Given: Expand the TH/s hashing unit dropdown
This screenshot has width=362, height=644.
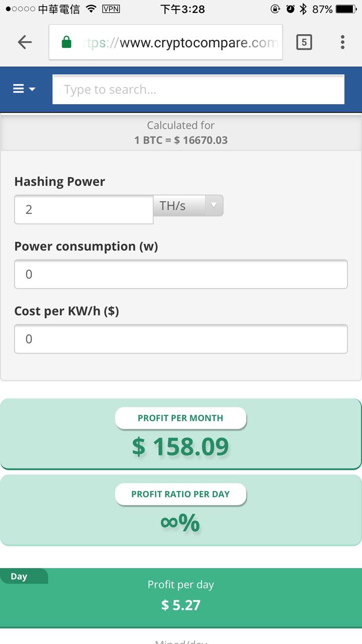Looking at the screenshot, I should [188, 206].
